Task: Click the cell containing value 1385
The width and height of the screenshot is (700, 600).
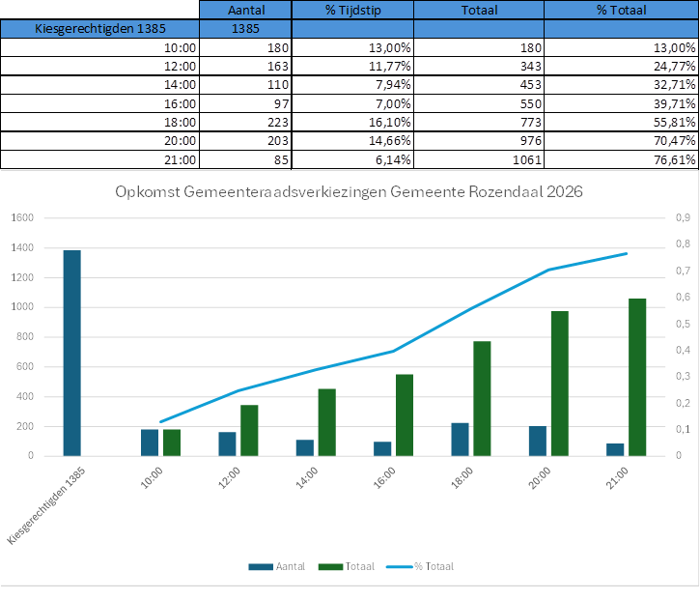Action: tap(245, 28)
